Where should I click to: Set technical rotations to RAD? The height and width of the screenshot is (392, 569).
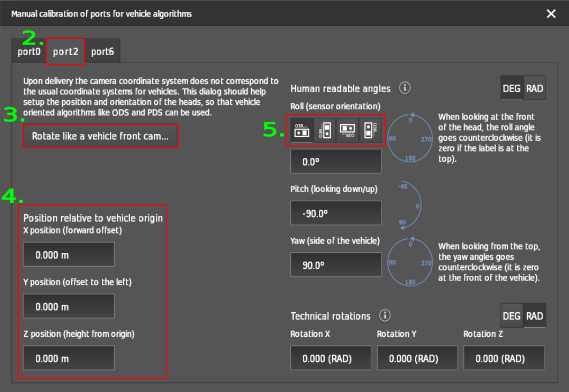coord(534,316)
